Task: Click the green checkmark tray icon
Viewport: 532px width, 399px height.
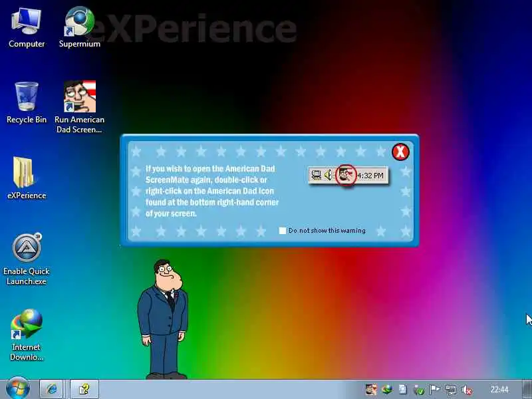Action: point(419,390)
